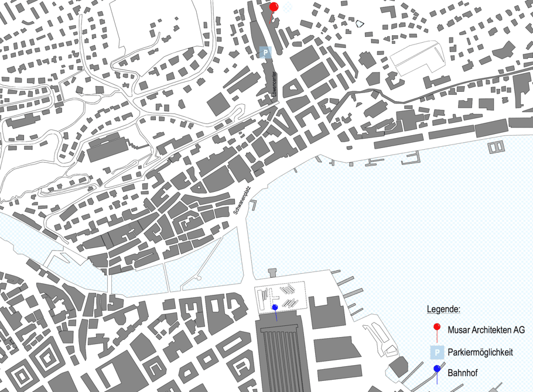Select the Parkiermöglichkeit legend text
This screenshot has width=533, height=392.
480,352
